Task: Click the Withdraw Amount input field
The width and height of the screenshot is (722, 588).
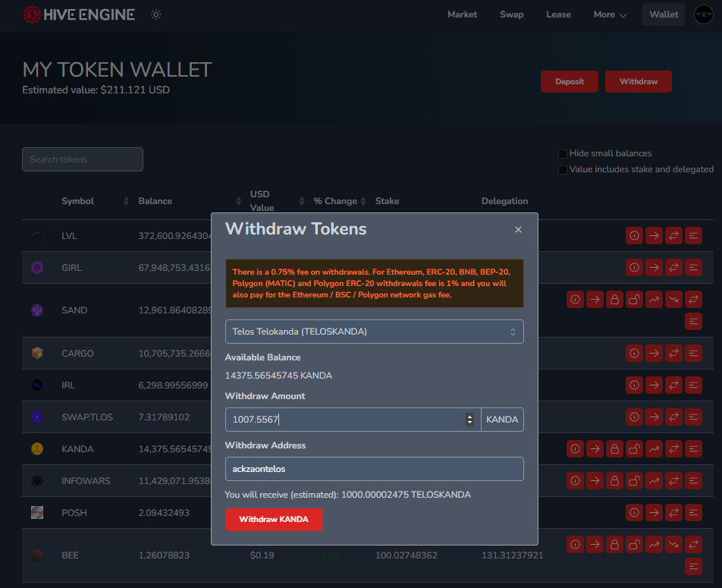Action: 353,420
